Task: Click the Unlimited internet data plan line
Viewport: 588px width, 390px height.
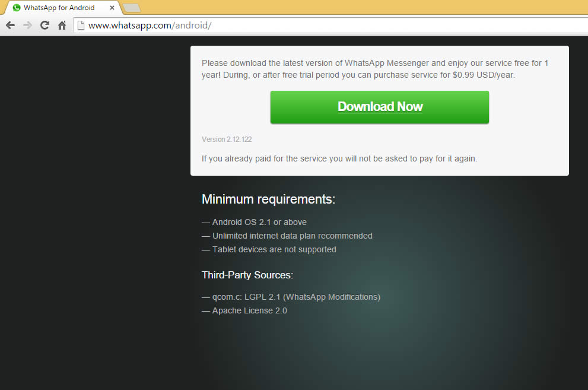Action: tap(292, 236)
